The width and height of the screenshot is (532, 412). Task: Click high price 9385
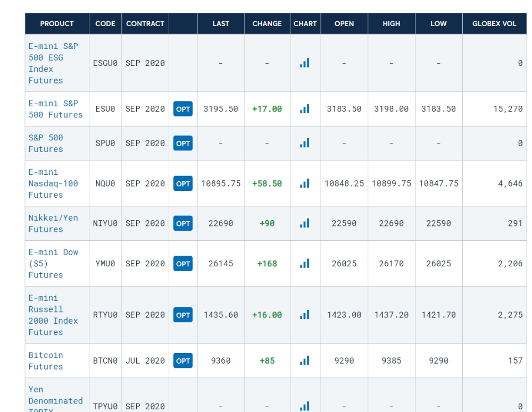[391, 360]
